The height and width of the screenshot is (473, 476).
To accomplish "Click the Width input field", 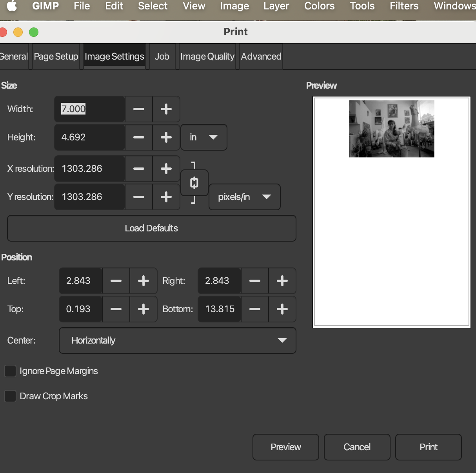I will pos(89,109).
